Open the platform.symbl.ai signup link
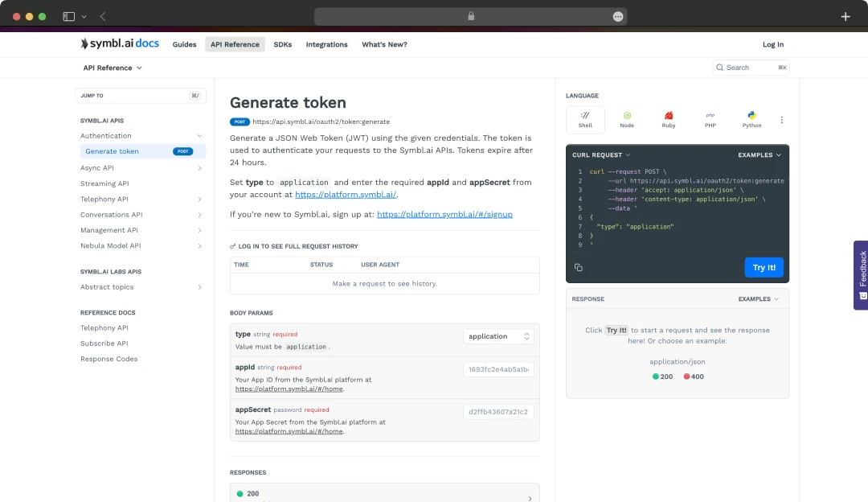Image resolution: width=868 pixels, height=502 pixels. click(x=444, y=213)
